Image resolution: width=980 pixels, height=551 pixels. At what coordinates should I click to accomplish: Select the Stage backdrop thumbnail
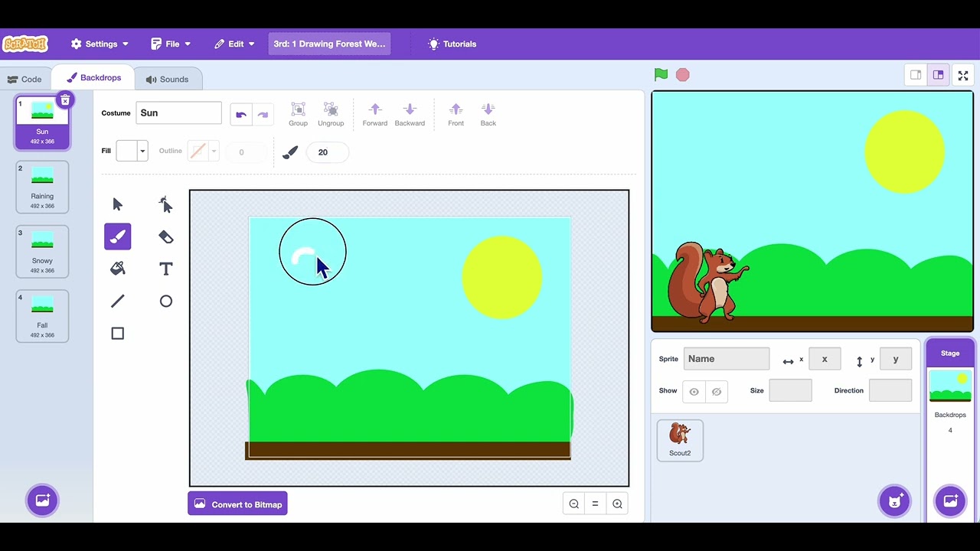pyautogui.click(x=950, y=386)
